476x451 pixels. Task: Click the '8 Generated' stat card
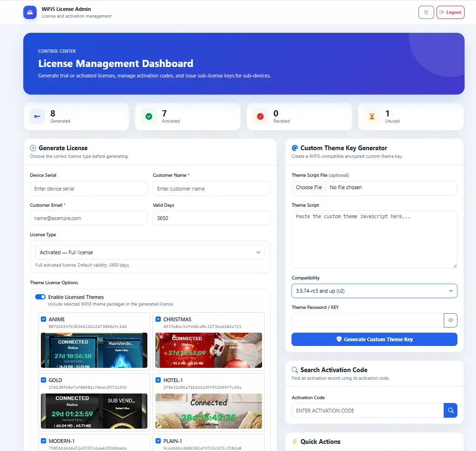coord(77,116)
